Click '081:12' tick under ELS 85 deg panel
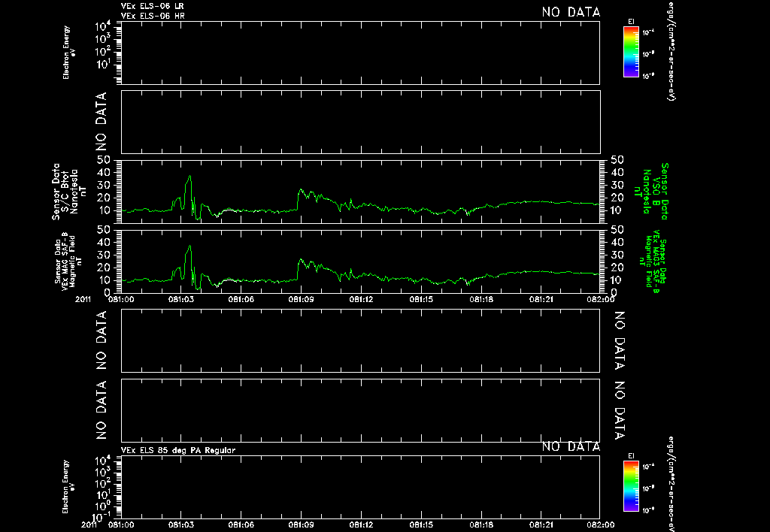This screenshot has height=532, width=770. tap(361, 524)
